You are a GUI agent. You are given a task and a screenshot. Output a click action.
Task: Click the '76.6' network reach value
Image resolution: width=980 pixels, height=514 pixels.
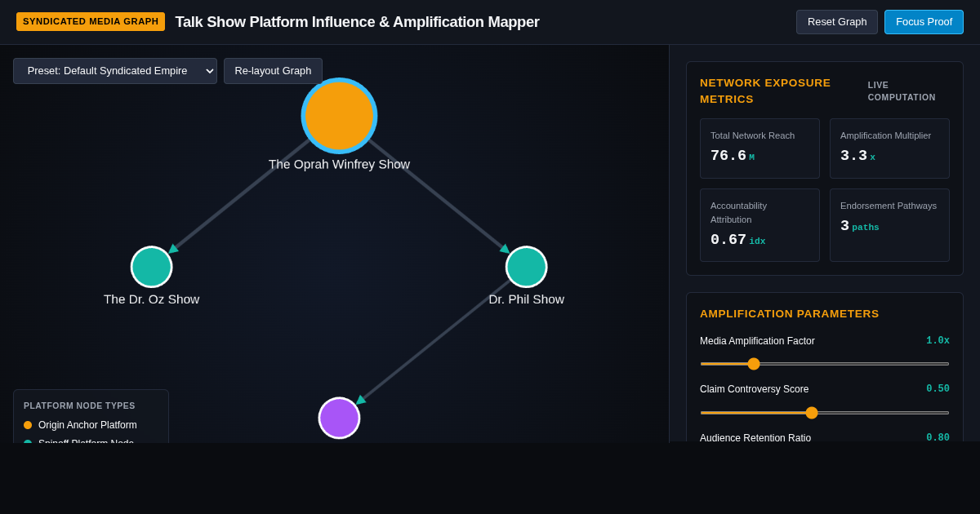pyautogui.click(x=728, y=156)
